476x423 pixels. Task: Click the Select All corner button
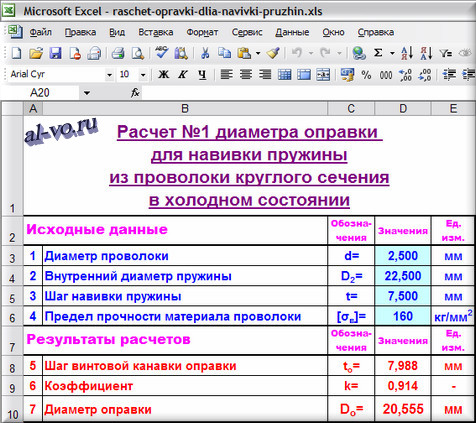[x=12, y=109]
